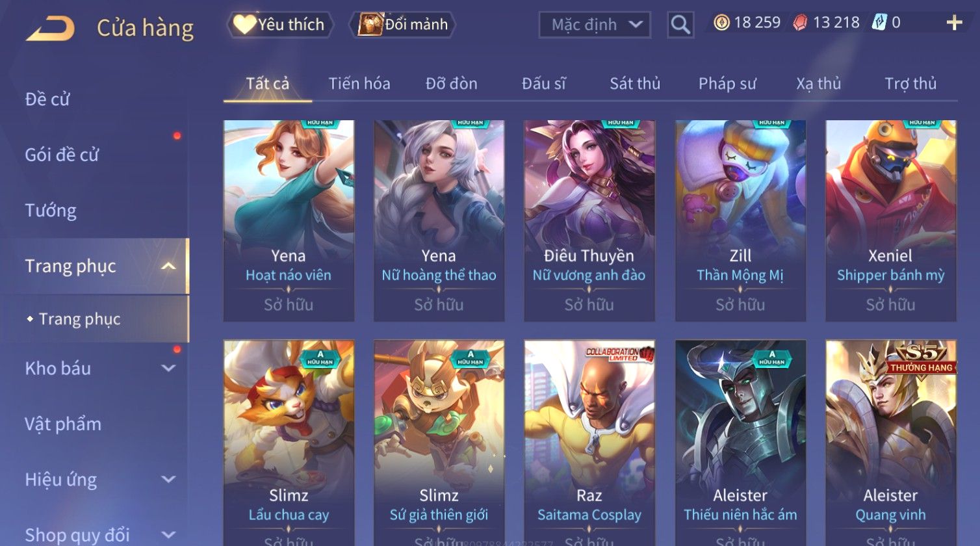Expand the Hiệu ứng sidebar section
Viewport: 980px width, 546px height.
click(168, 480)
